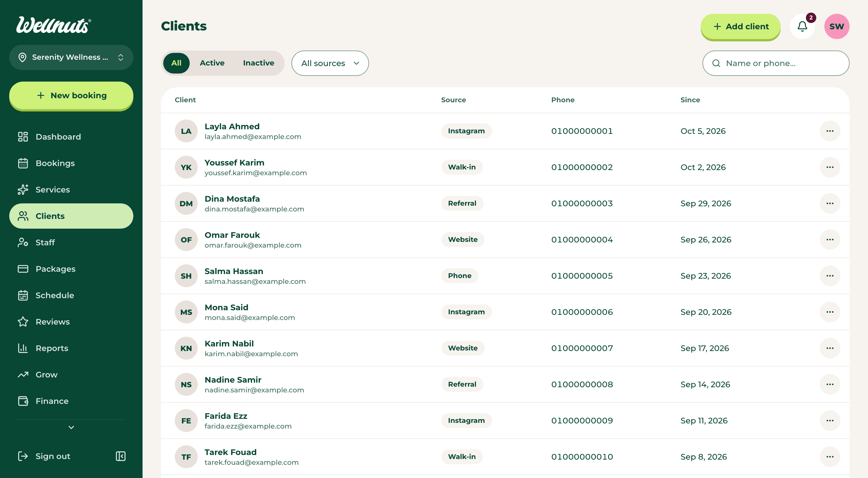
Task: Click the SH avatar for Salma Hassan
Action: coord(186,276)
